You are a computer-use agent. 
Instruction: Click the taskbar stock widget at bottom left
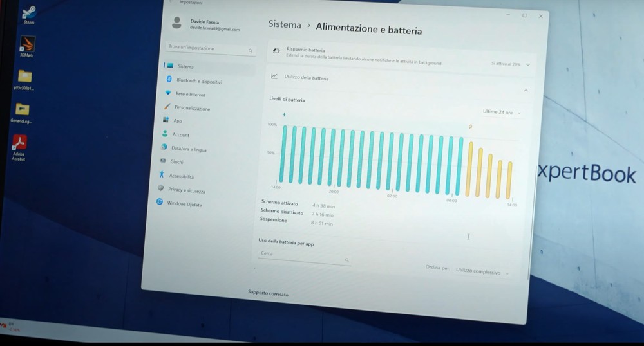(x=10, y=326)
